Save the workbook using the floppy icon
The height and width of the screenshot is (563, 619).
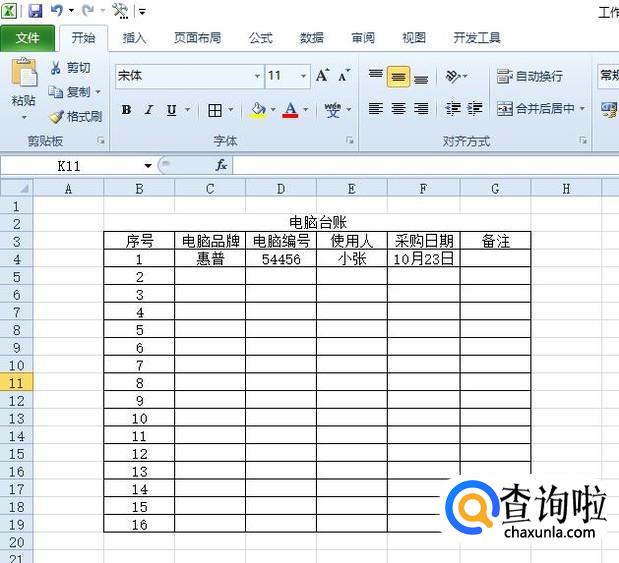[x=35, y=11]
